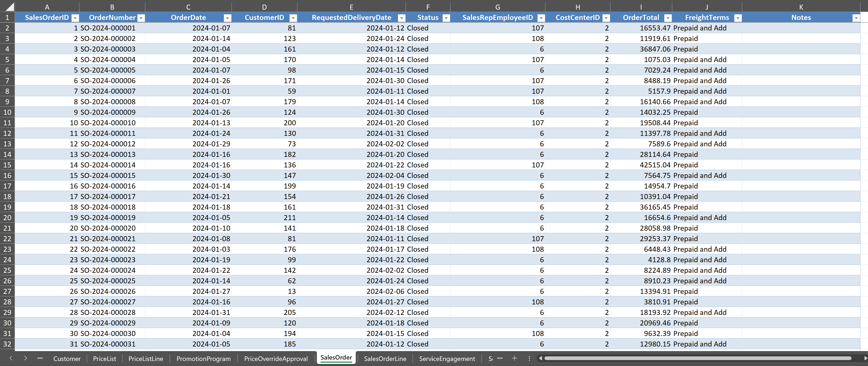Image resolution: width=868 pixels, height=366 pixels.
Task: Select column I header
Action: 641,7
